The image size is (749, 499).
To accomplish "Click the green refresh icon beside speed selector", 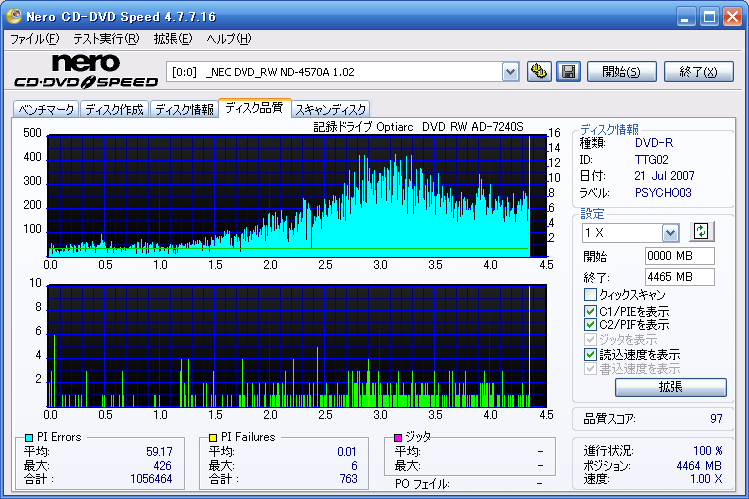I will 701,232.
